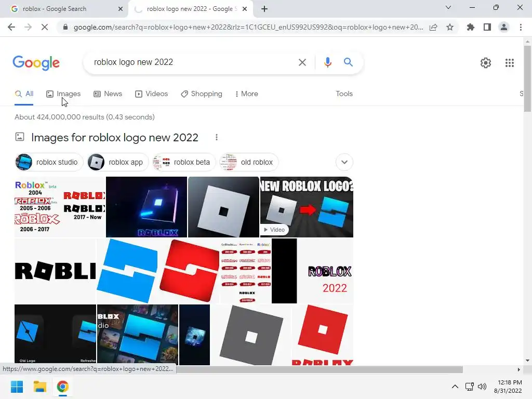The image size is (532, 399).
Task: Open Chrome extensions puzzle icon
Action: click(471, 27)
